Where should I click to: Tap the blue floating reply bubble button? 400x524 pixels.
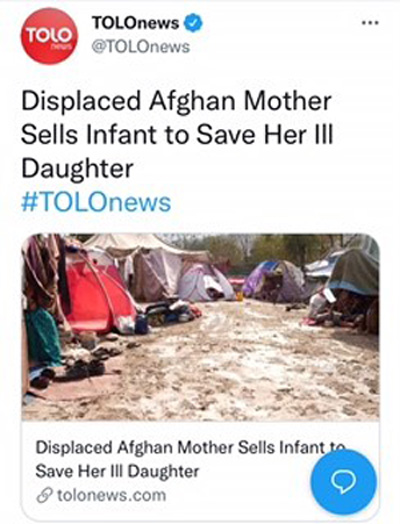(344, 483)
